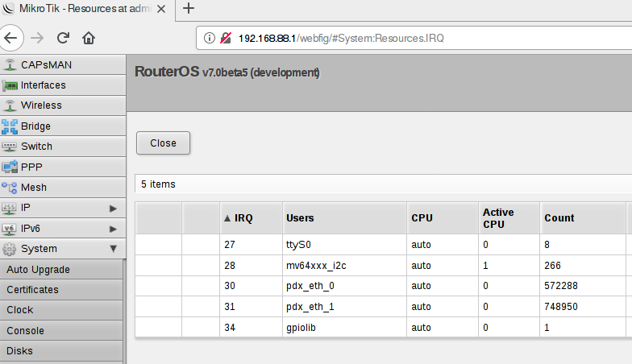Expand the IPv6 submenu arrow

[x=113, y=229]
